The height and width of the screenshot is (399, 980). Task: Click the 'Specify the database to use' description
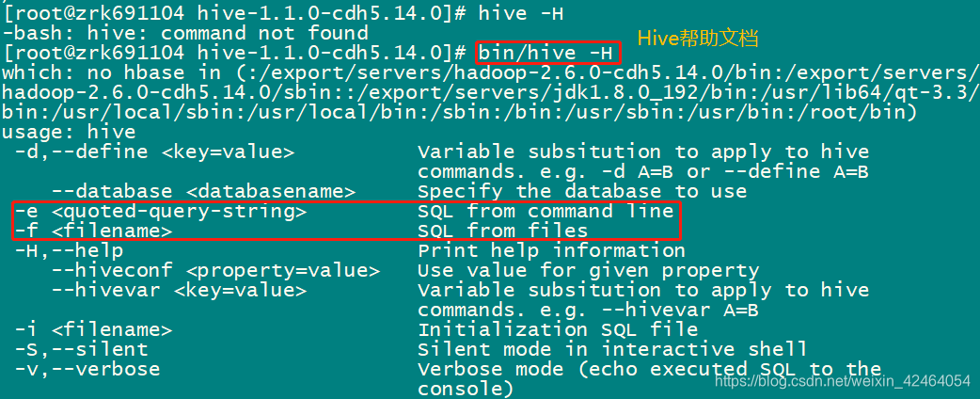[582, 191]
